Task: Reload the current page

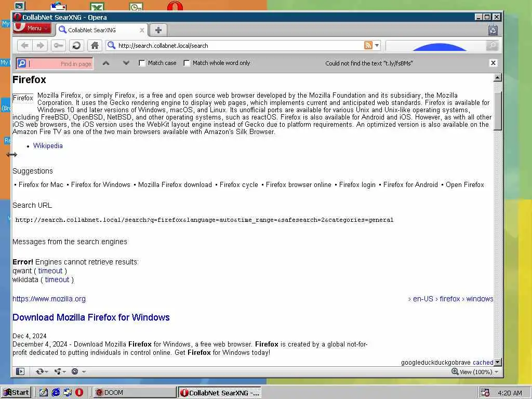Action: point(77,46)
